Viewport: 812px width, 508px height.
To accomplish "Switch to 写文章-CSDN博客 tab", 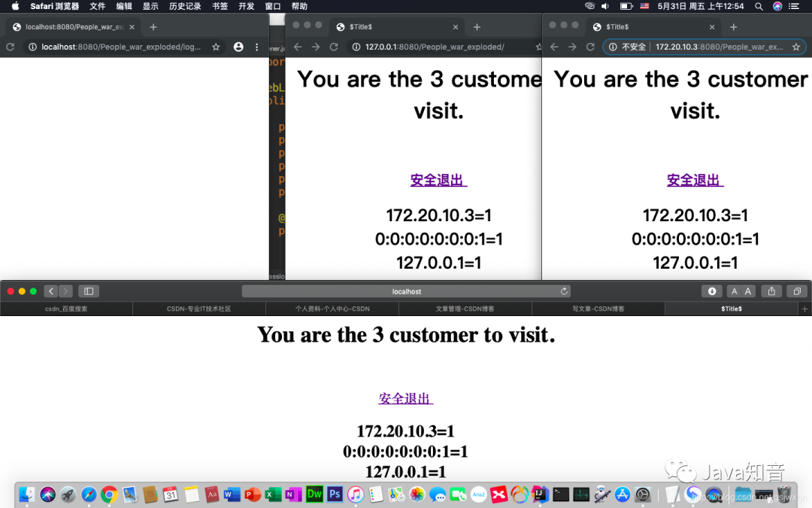I will pos(598,309).
